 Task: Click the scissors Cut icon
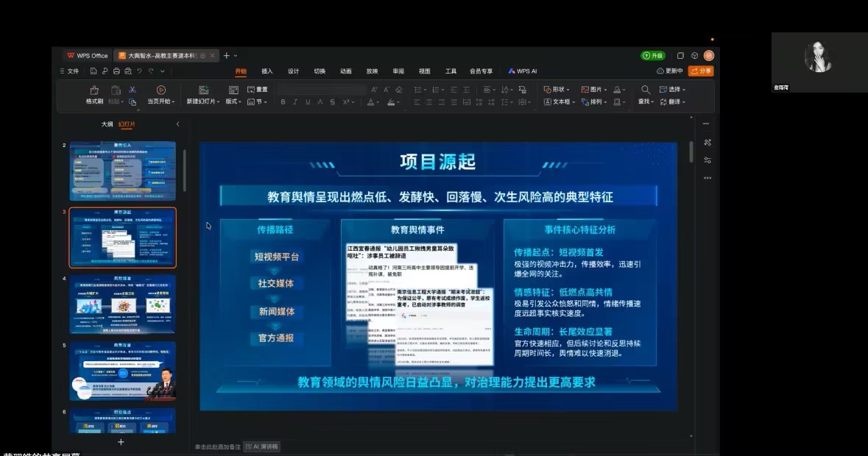pos(133,90)
